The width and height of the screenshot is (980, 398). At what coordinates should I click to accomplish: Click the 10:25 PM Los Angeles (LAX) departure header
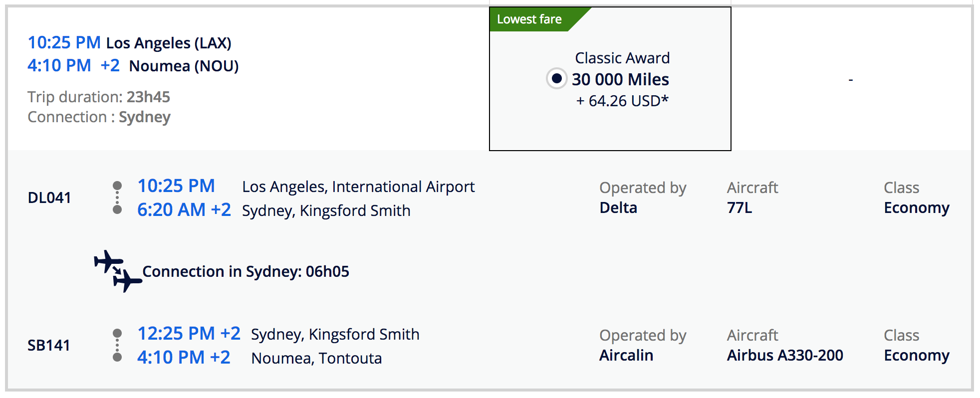129,43
